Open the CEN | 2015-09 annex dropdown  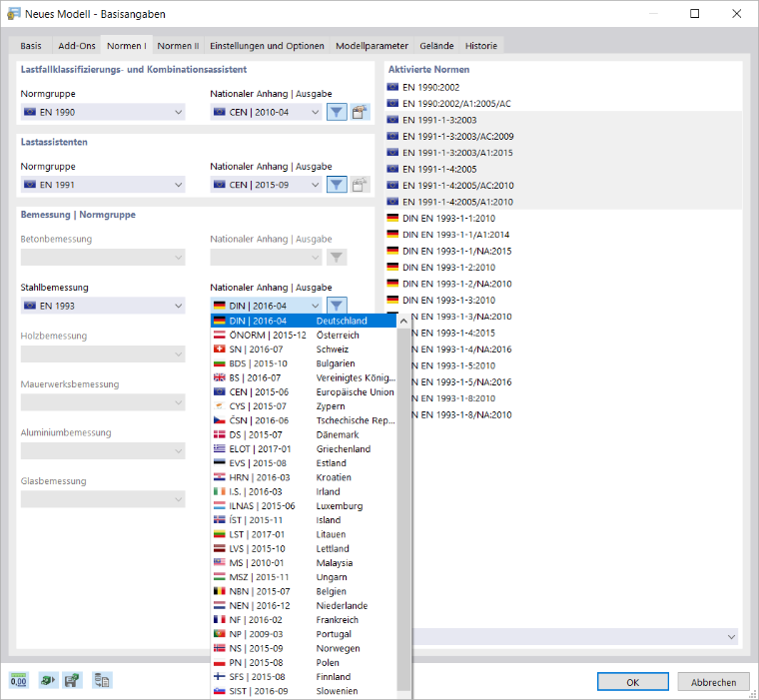tap(266, 185)
